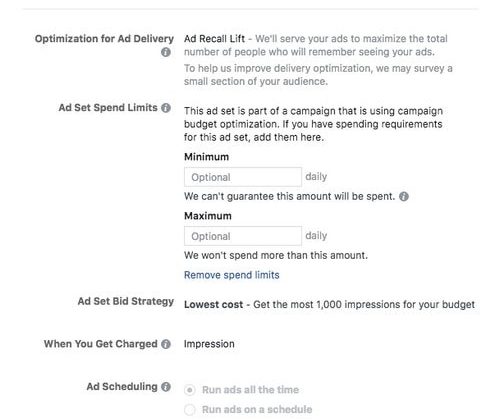Click the Ad Scheduling label

[x=122, y=387]
